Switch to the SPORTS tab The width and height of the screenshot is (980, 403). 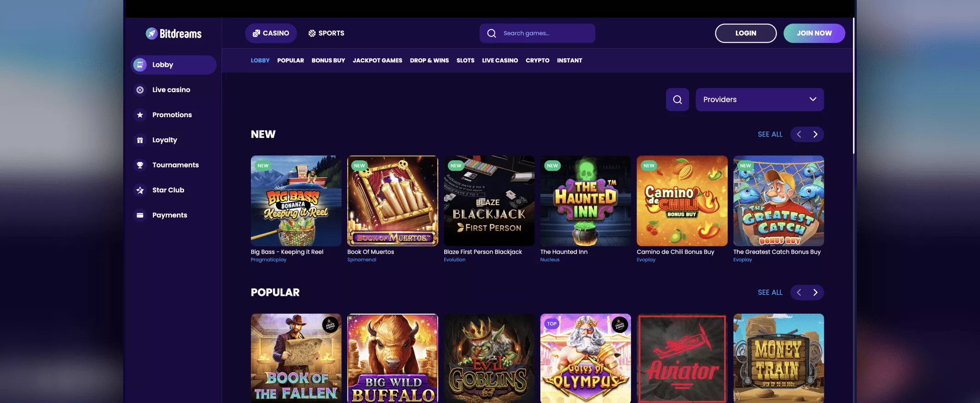(326, 33)
